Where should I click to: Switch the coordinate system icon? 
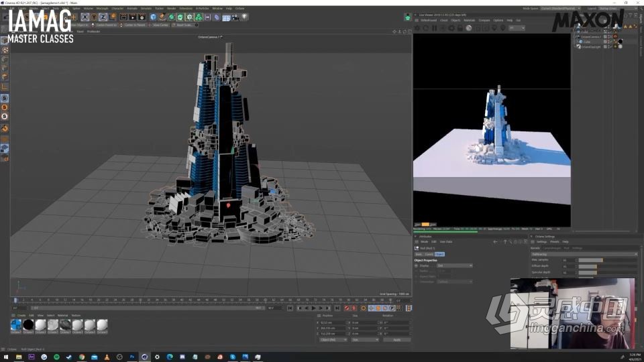(x=112, y=17)
